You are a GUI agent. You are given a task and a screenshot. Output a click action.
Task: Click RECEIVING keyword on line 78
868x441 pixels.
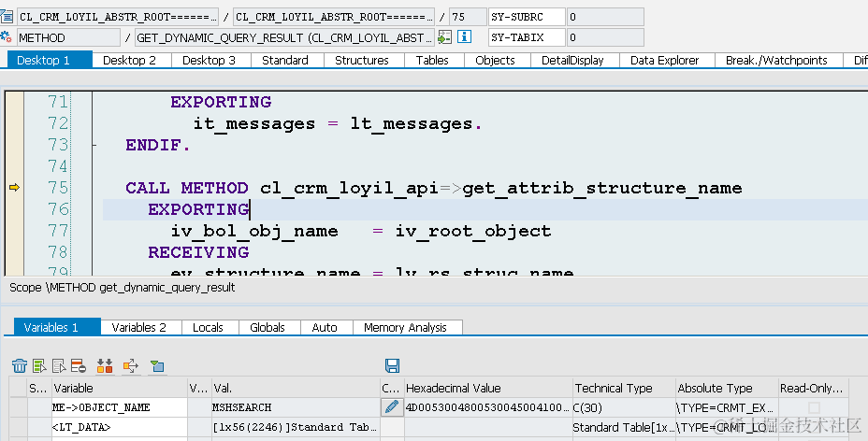click(198, 252)
